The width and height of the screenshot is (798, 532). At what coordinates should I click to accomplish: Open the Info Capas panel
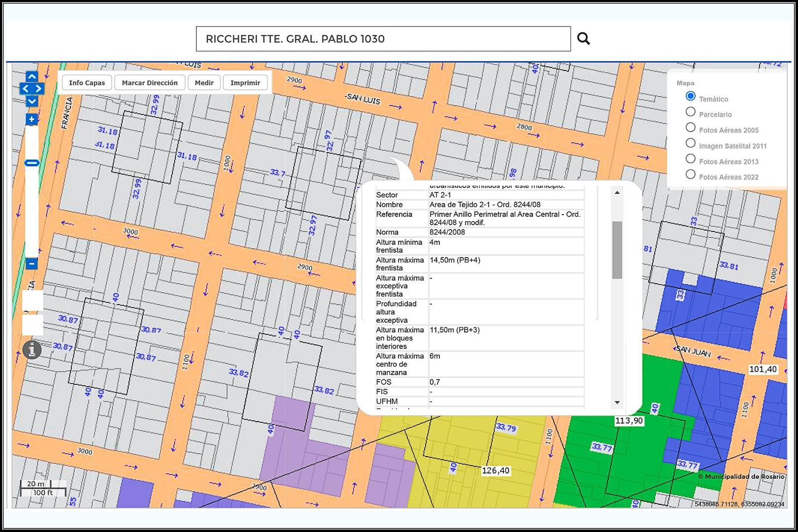tap(87, 83)
